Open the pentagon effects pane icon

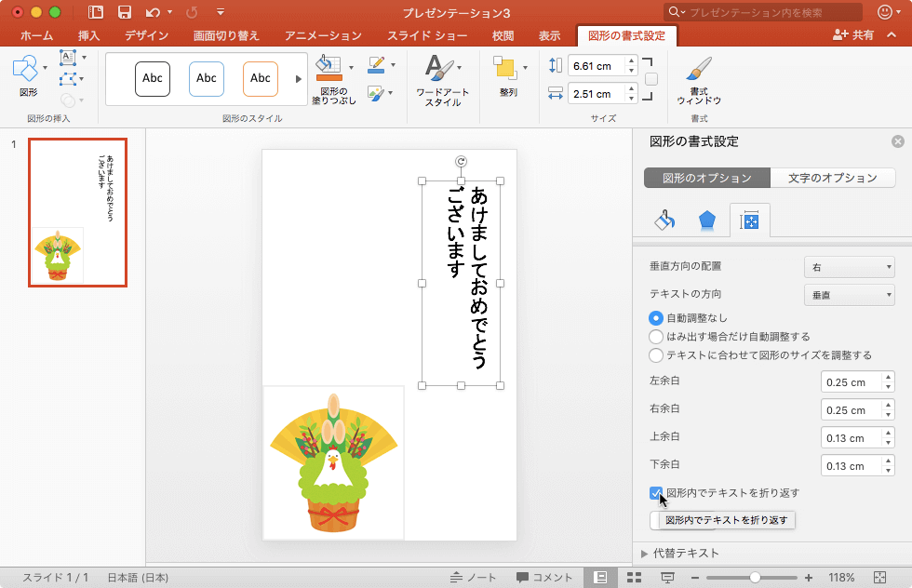click(707, 220)
